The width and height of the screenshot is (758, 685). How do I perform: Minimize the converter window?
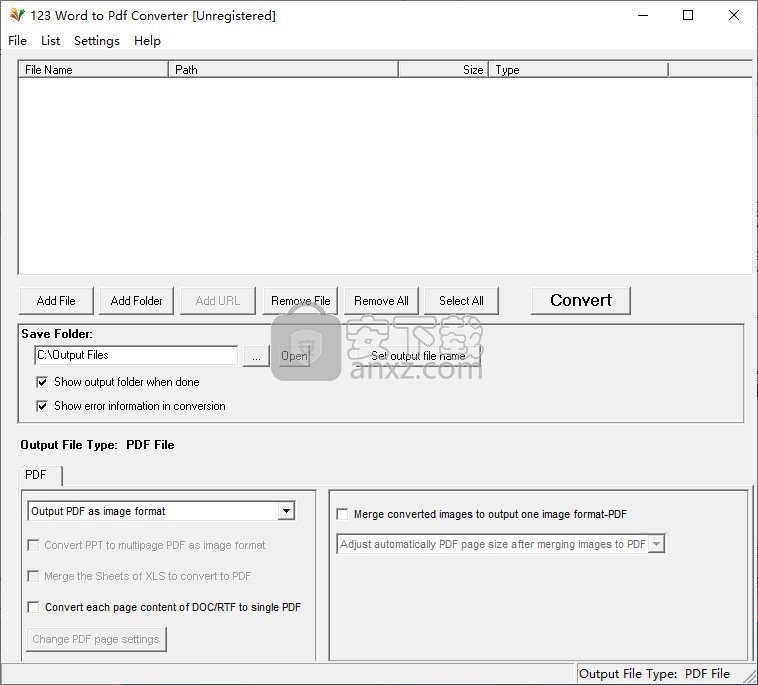pyautogui.click(x=642, y=15)
